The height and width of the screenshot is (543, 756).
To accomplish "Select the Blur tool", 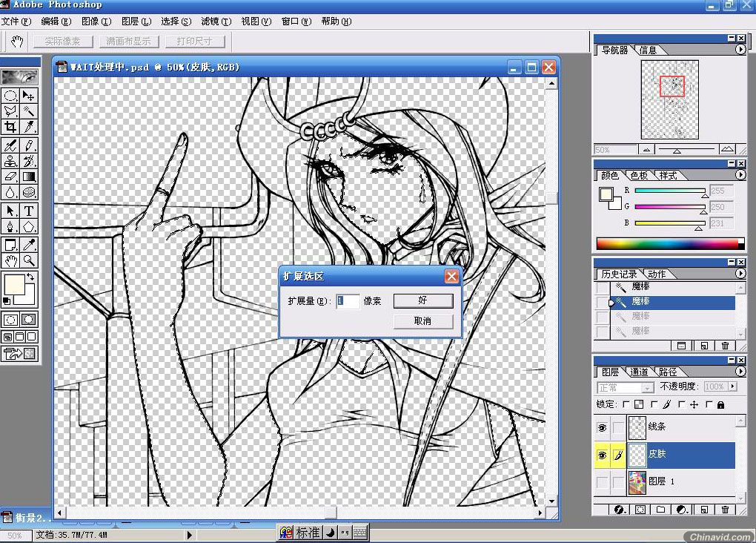I will tap(10, 191).
